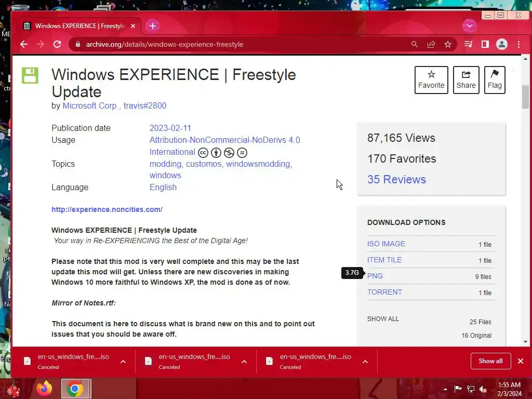This screenshot has height=399, width=532.
Task: Flag this archive item
Action: (495, 80)
